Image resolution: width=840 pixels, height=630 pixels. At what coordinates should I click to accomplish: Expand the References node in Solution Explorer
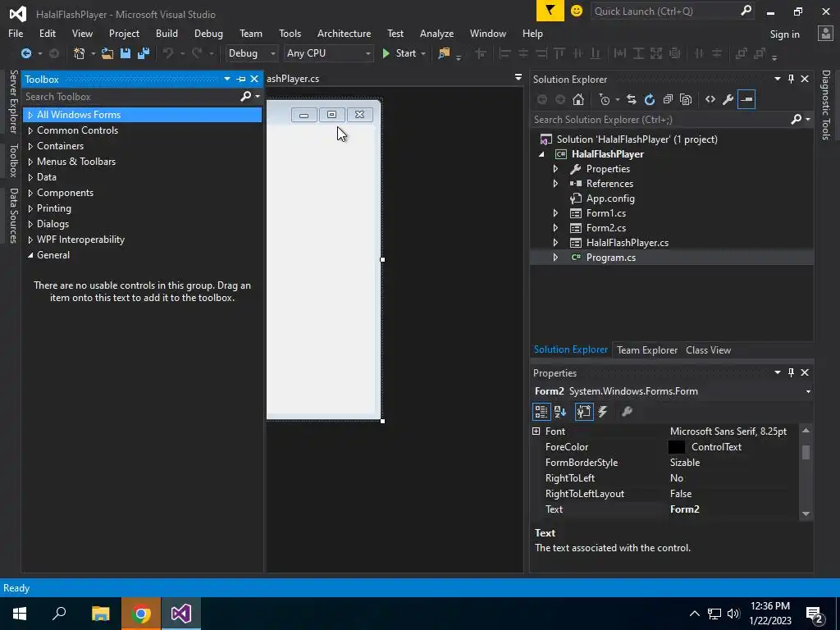click(555, 184)
